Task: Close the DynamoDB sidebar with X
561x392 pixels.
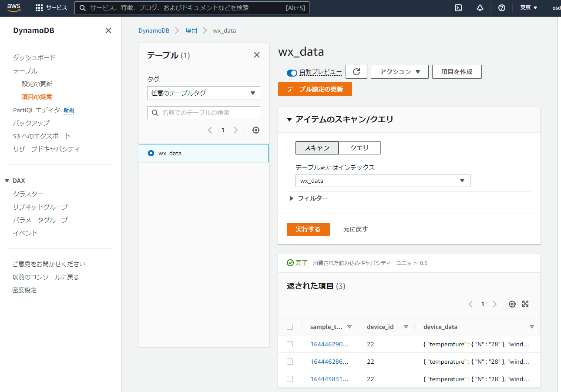Action: click(108, 30)
